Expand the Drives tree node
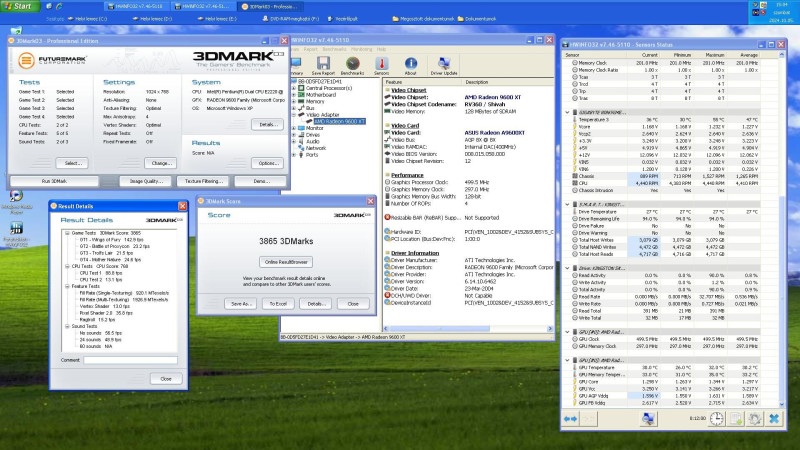 point(294,135)
